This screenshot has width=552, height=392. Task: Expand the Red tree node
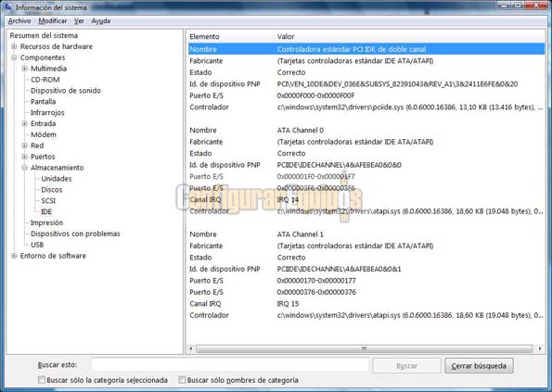(x=25, y=145)
